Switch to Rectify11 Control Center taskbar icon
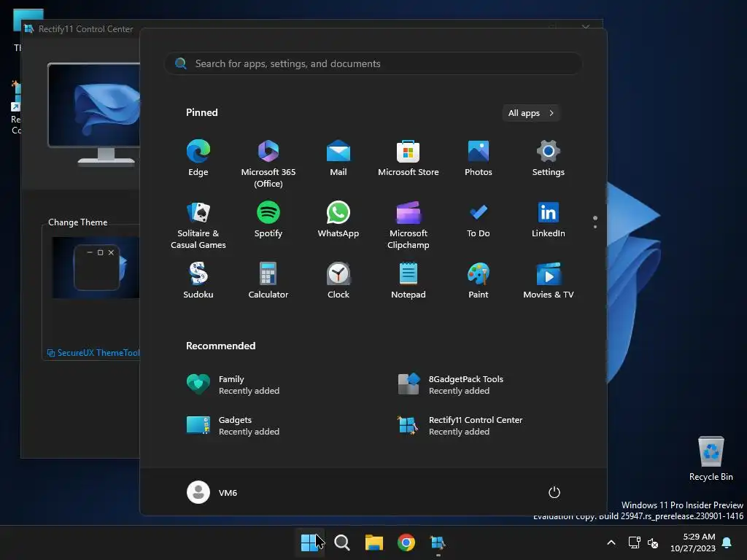The height and width of the screenshot is (560, 747). tap(438, 542)
